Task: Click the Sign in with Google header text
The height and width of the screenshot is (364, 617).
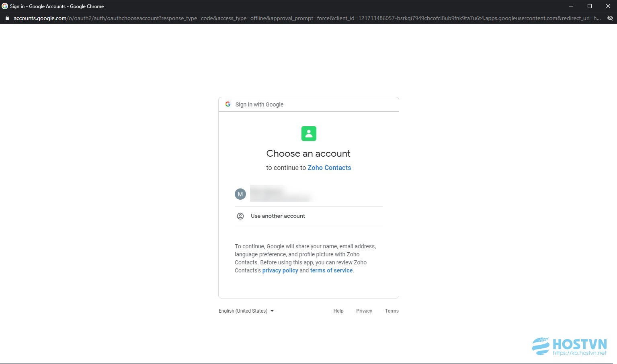Action: 259,104
